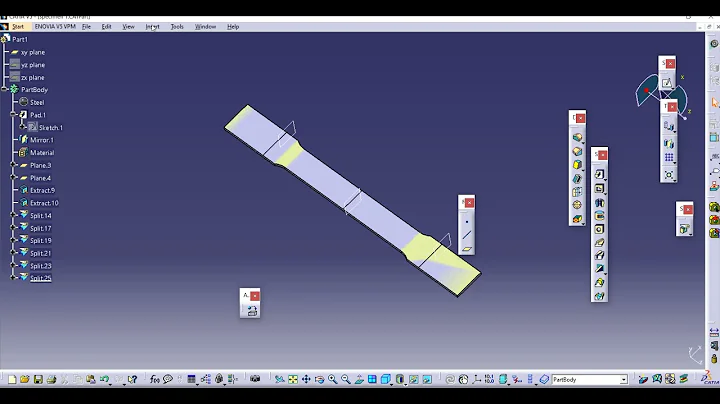Expand the Pad.1 tree node
This screenshot has width=720, height=404.
[13, 114]
